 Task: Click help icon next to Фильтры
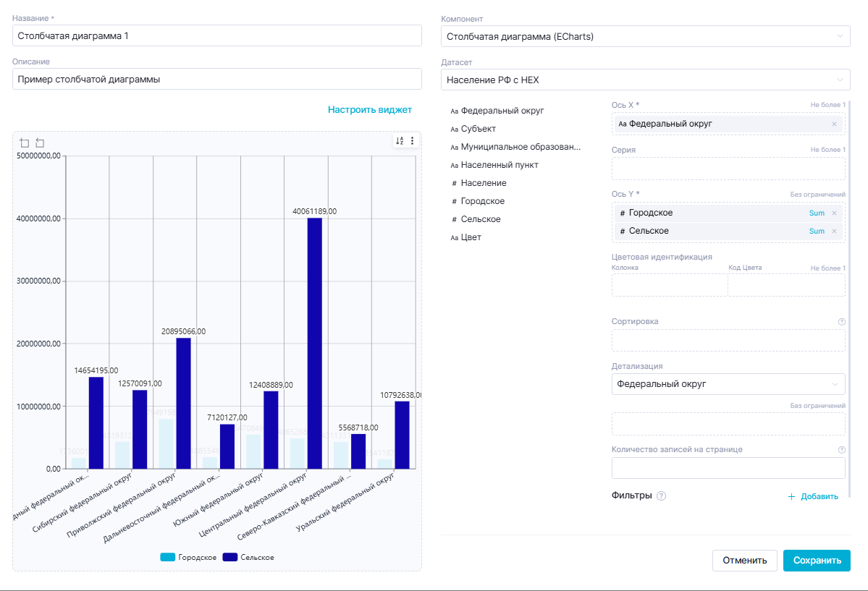click(x=661, y=496)
